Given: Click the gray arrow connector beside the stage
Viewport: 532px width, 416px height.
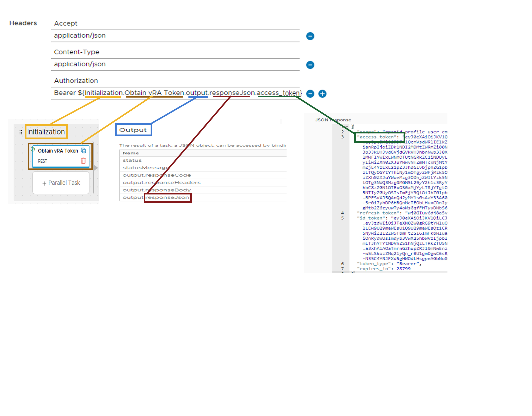Looking at the screenshot, I should (96, 168).
